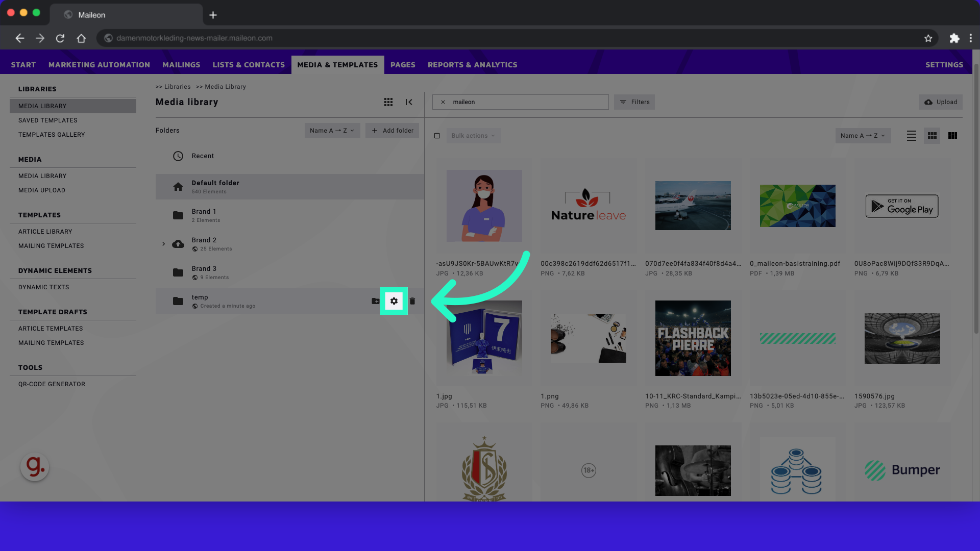980x551 pixels.
Task: Click the Brand 2 cloud folder icon
Action: pyautogui.click(x=178, y=244)
